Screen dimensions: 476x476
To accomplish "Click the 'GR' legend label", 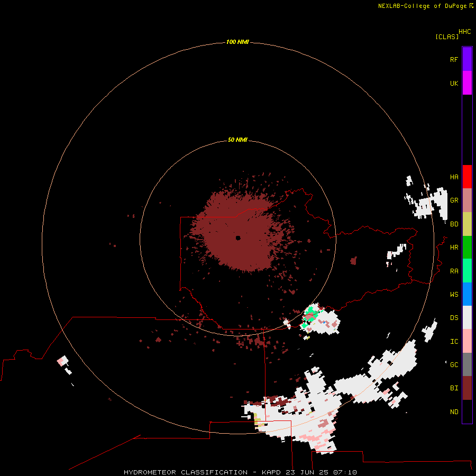I will tap(454, 200).
